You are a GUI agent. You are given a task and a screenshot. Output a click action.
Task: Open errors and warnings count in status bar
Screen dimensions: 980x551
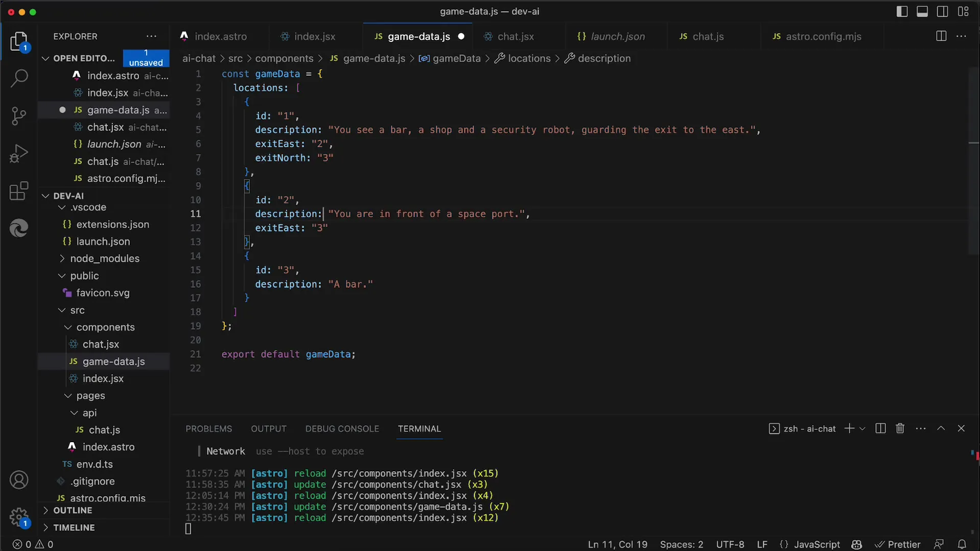tap(33, 544)
